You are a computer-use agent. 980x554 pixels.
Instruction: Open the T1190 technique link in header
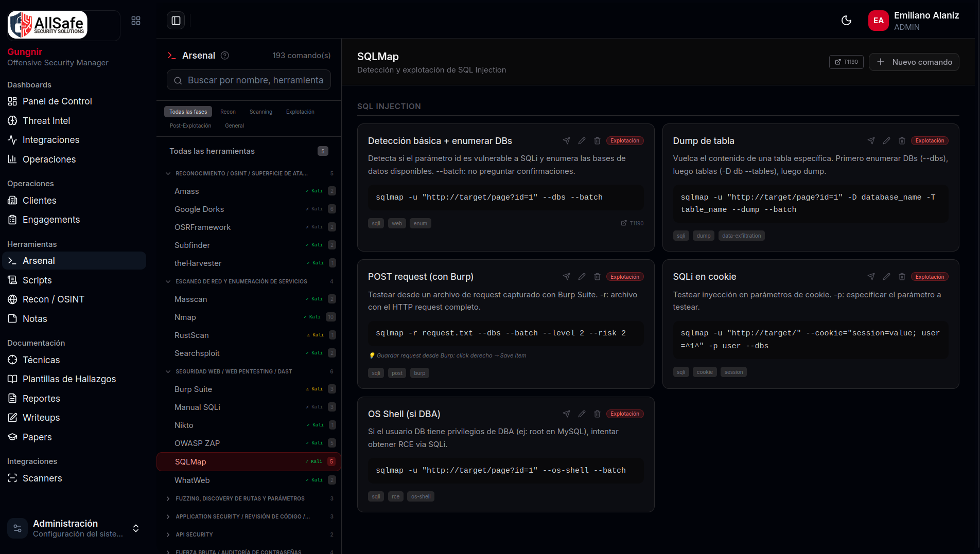[x=846, y=62]
